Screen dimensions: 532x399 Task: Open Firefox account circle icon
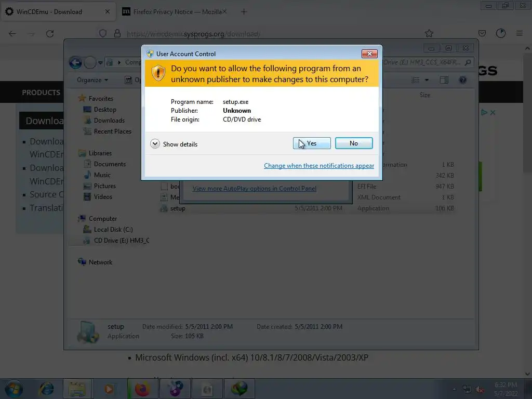click(501, 33)
